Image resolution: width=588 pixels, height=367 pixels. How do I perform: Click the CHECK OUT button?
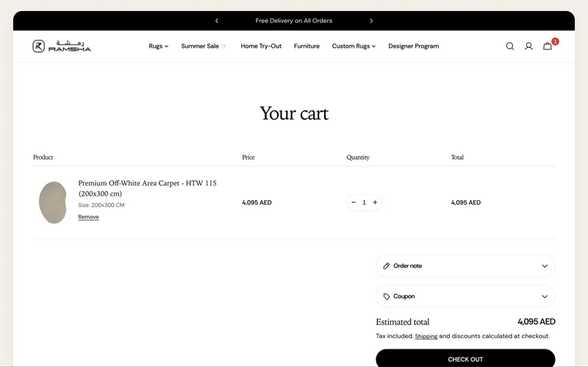coord(465,358)
